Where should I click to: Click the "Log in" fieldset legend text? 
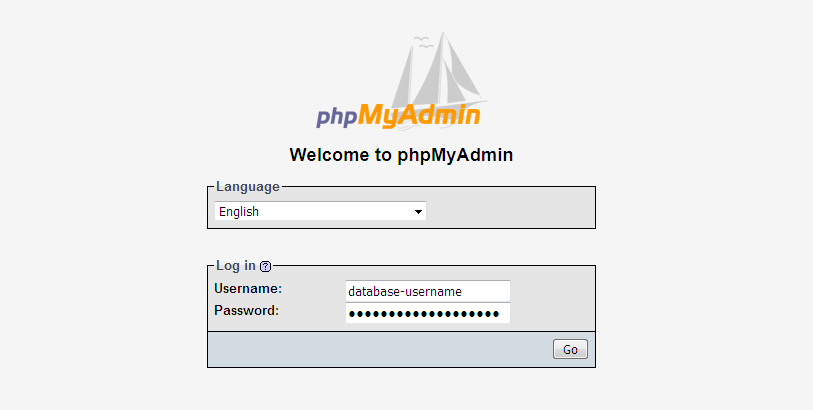236,266
